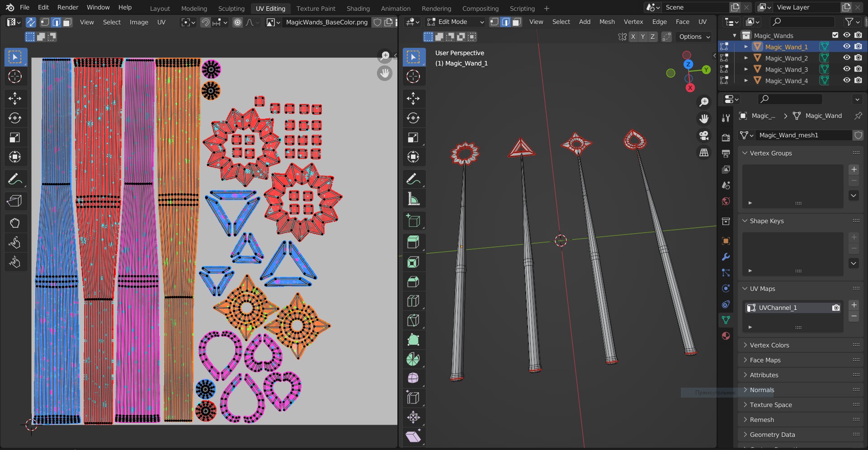Add a new vertex group
Image resolution: width=868 pixels, height=450 pixels.
(x=854, y=169)
